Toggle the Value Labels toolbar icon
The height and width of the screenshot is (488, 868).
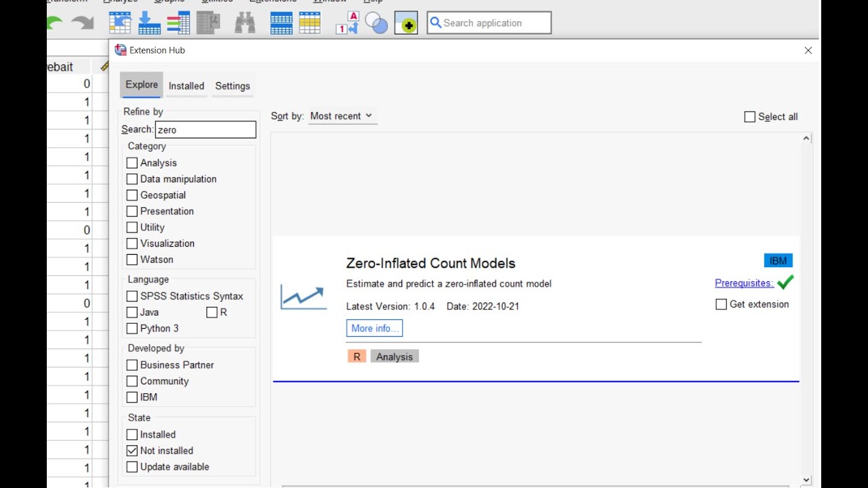(347, 22)
